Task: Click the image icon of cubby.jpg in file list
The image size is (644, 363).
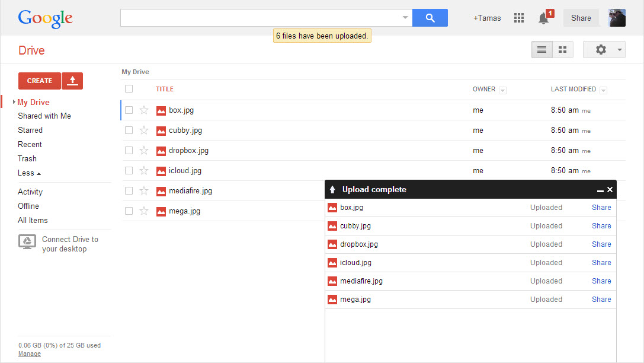Action: pyautogui.click(x=161, y=130)
